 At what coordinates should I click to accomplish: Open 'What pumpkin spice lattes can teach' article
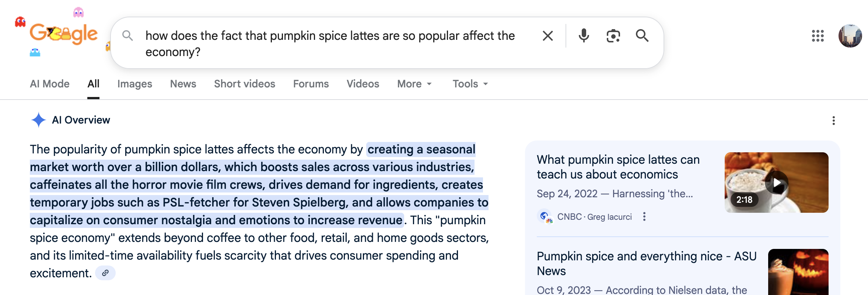(618, 167)
